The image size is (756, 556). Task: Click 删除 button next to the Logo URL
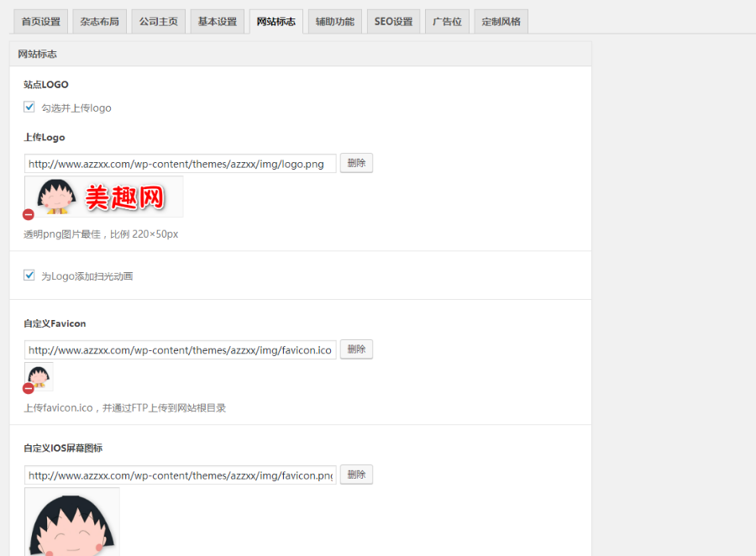point(356,163)
